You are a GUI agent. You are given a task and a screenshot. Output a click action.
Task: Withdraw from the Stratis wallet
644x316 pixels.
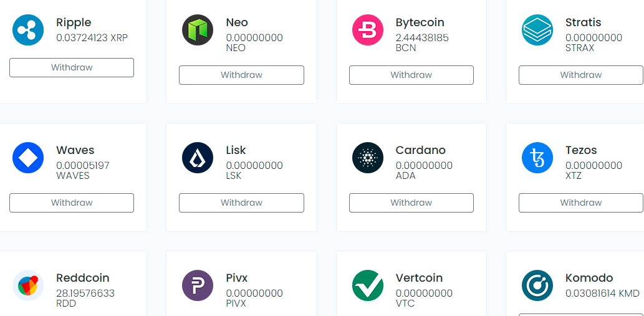(581, 75)
